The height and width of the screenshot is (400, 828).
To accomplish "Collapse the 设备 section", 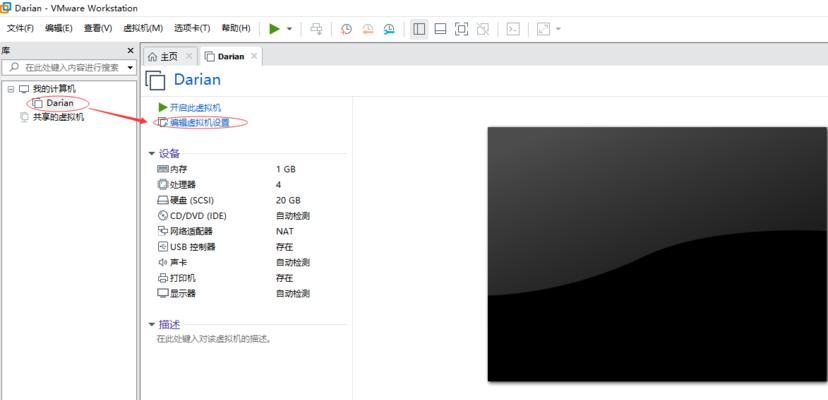I will click(x=152, y=154).
